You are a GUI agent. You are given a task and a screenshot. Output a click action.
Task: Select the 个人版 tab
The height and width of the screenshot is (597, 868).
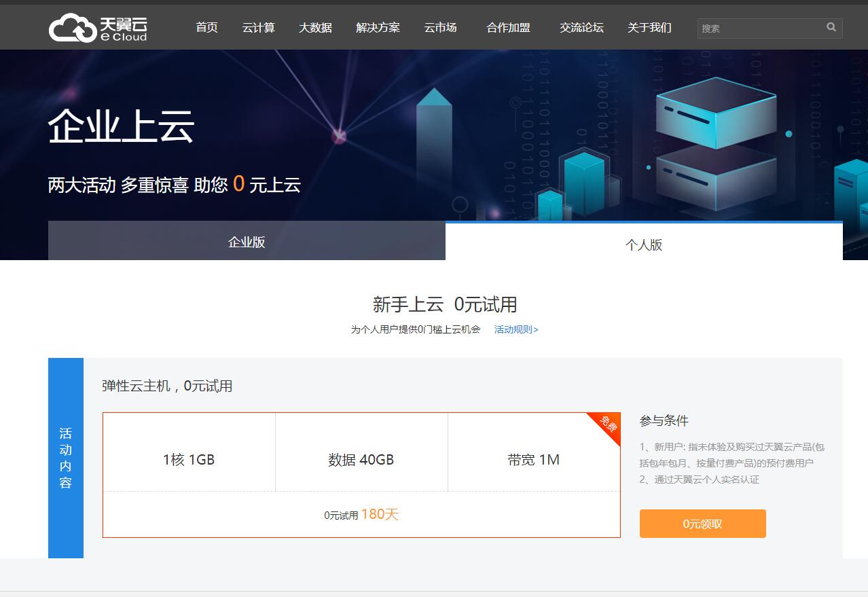pos(644,245)
